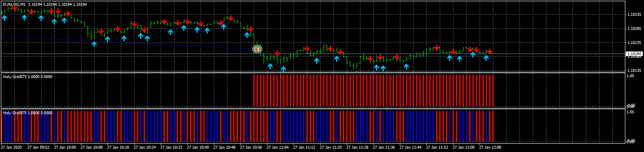
Task: Click the '27 Jan 10:40' time label
Action: point(198,147)
